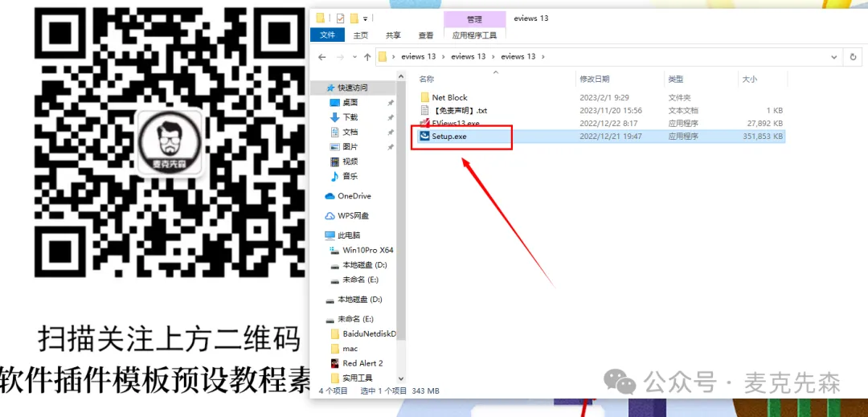Refresh the current folder view
Image resolution: width=868 pixels, height=417 pixels.
pos(853,57)
